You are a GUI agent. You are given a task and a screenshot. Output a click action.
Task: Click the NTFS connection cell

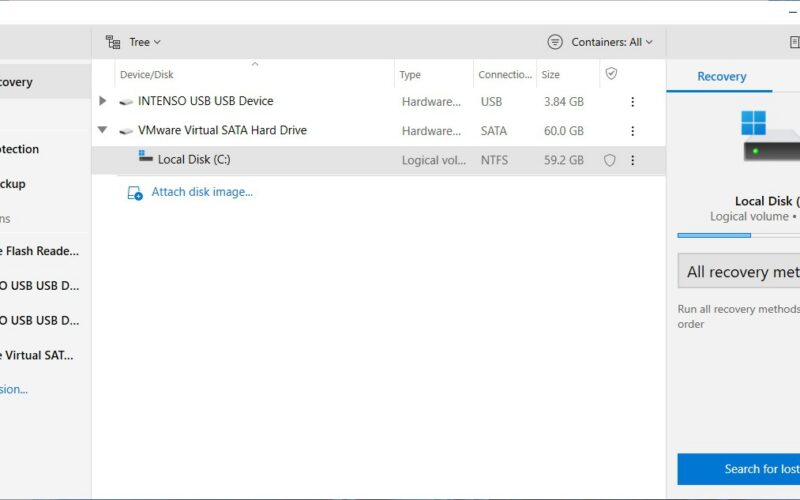494,160
